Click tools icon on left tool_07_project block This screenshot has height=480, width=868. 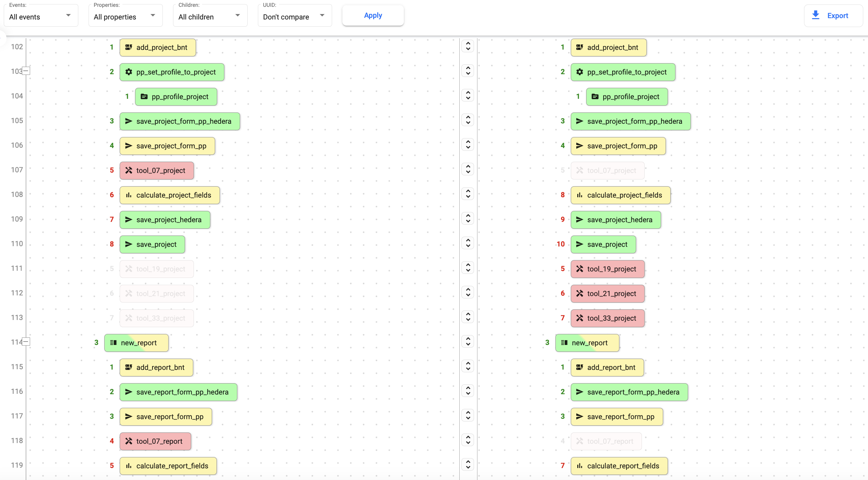pyautogui.click(x=129, y=171)
